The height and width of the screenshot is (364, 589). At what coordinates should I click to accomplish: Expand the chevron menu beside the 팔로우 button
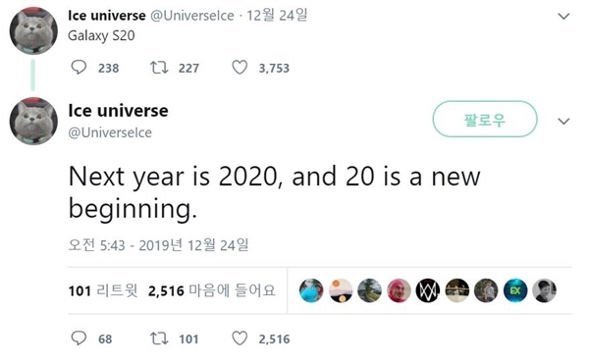(563, 122)
